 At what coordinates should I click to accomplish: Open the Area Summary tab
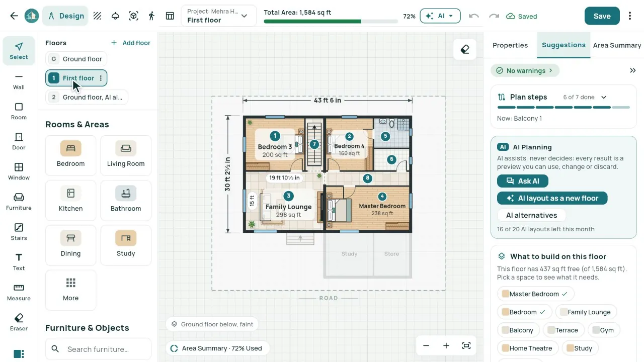click(x=617, y=45)
